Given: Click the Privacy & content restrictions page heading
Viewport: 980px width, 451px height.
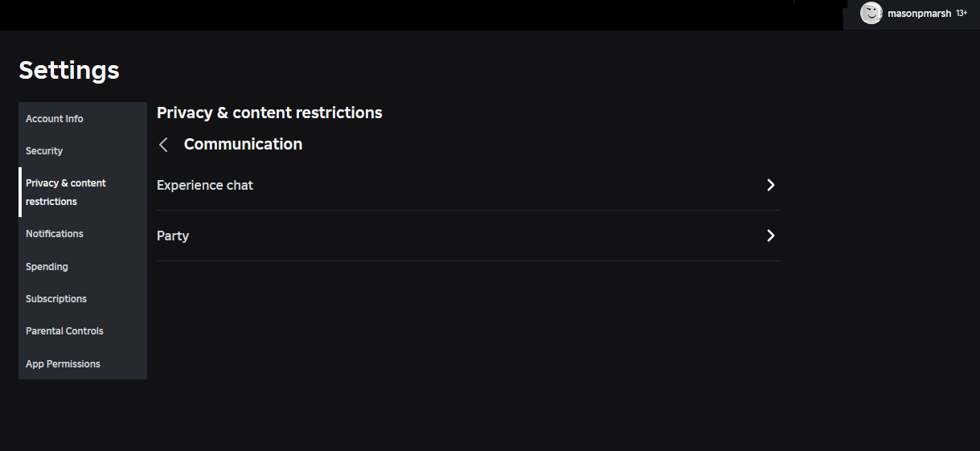Looking at the screenshot, I should click(x=269, y=113).
